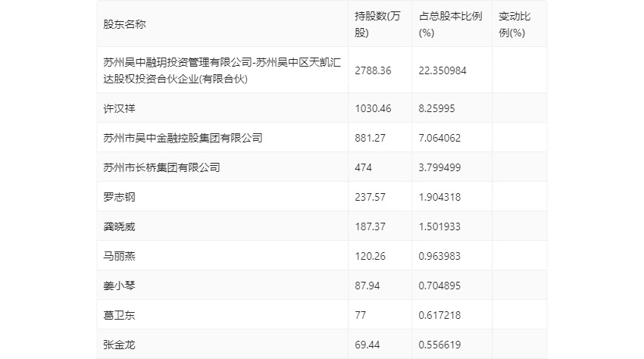Screen dimensions: 644x359
Task: Click the percentage 22.350984
Action: point(442,70)
